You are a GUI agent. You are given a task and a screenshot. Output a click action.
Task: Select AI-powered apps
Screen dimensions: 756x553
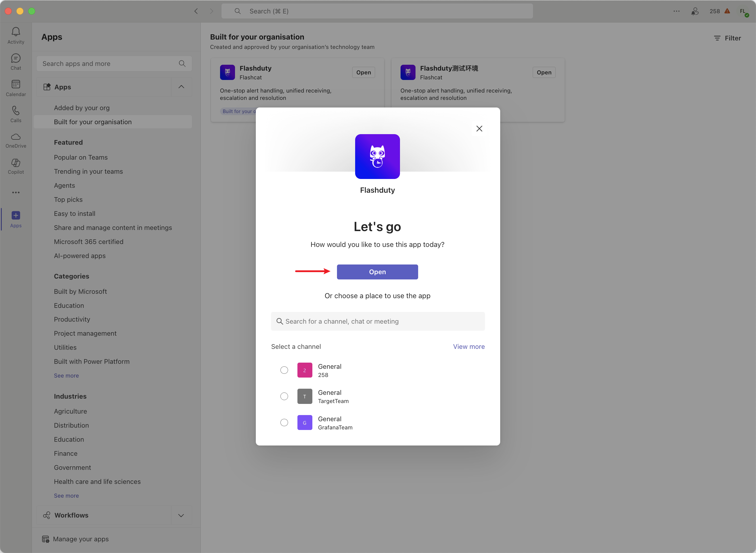pyautogui.click(x=80, y=256)
